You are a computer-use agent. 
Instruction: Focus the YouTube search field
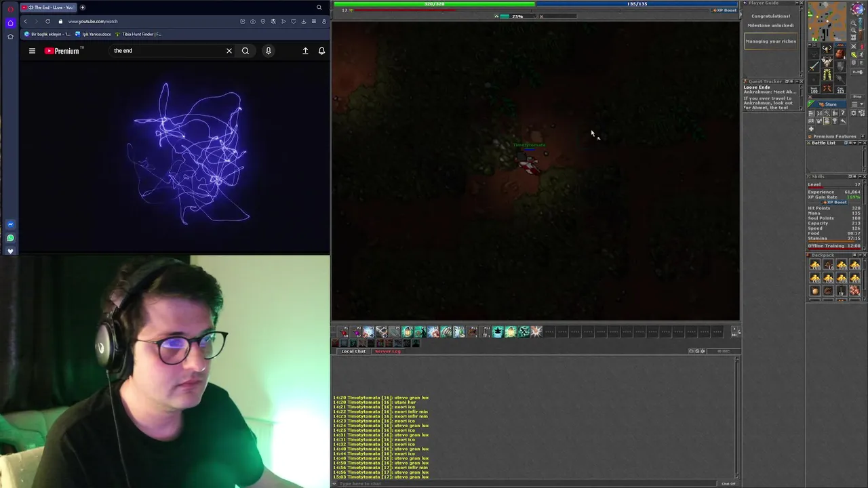[167, 51]
